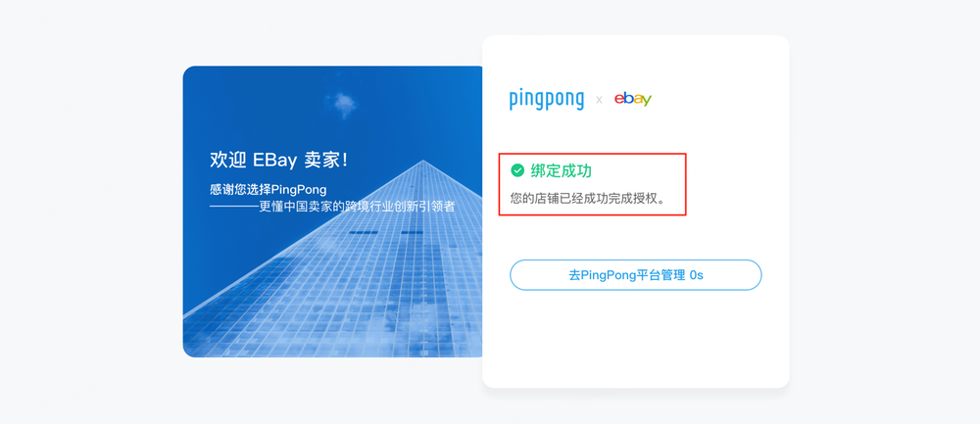
Task: Click the tip of the skyscraper
Action: (x=423, y=162)
